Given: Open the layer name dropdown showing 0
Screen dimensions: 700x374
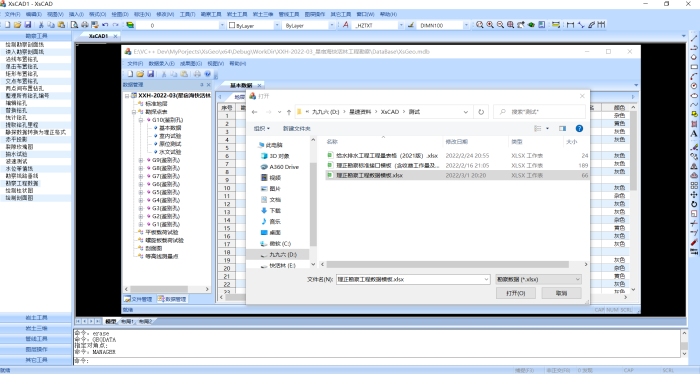Looking at the screenshot, I should click(222, 25).
